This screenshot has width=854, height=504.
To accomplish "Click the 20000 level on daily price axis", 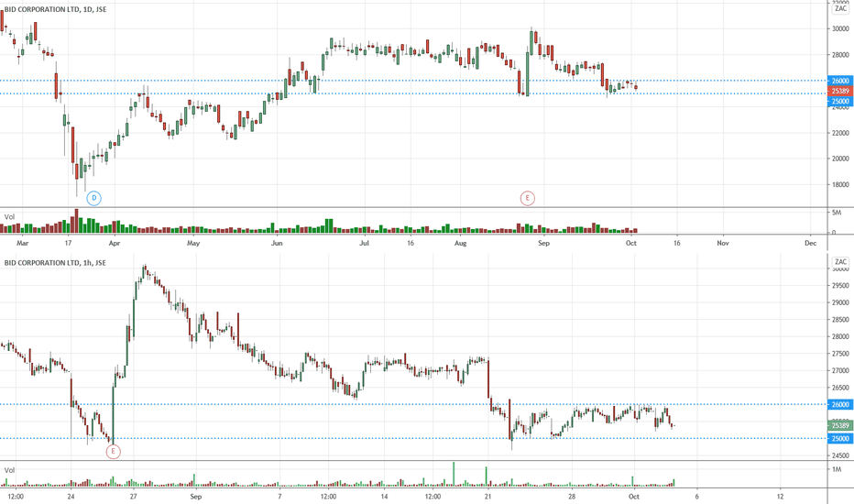I will (x=840, y=159).
